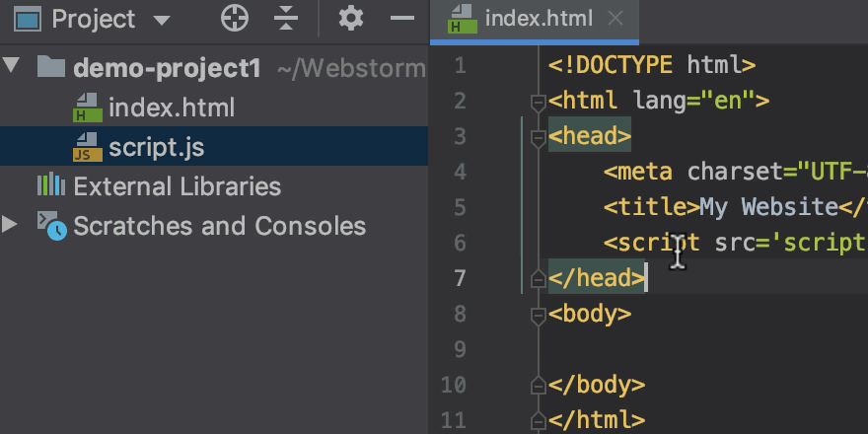
Task: Click the External Libraries bar-chart icon
Action: pyautogui.click(x=50, y=186)
